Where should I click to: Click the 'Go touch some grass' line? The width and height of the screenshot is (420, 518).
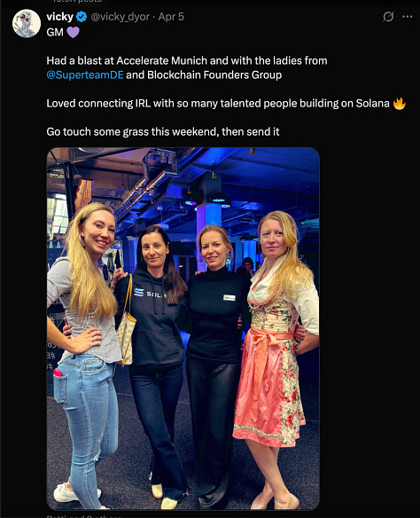point(163,132)
